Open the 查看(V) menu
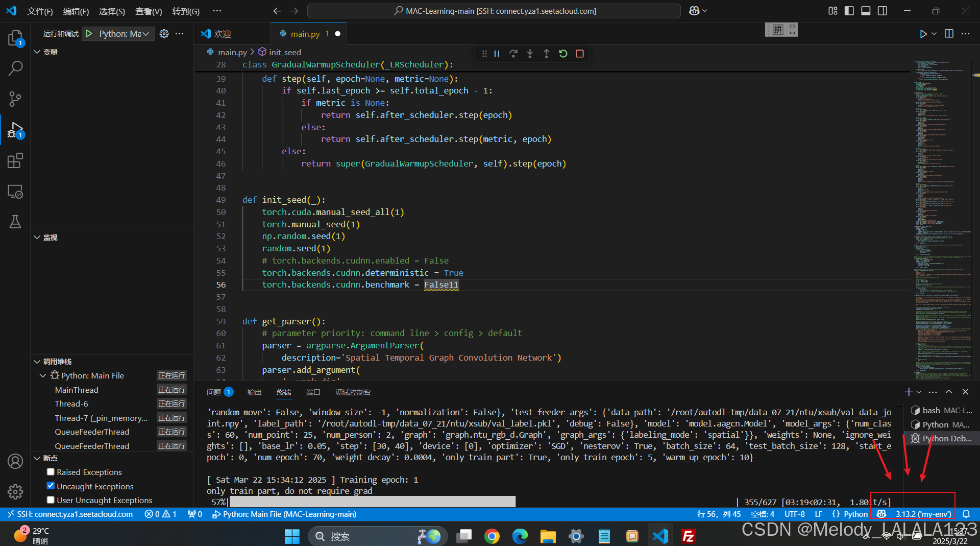Screen dimensions: 980x546 pos(149,11)
